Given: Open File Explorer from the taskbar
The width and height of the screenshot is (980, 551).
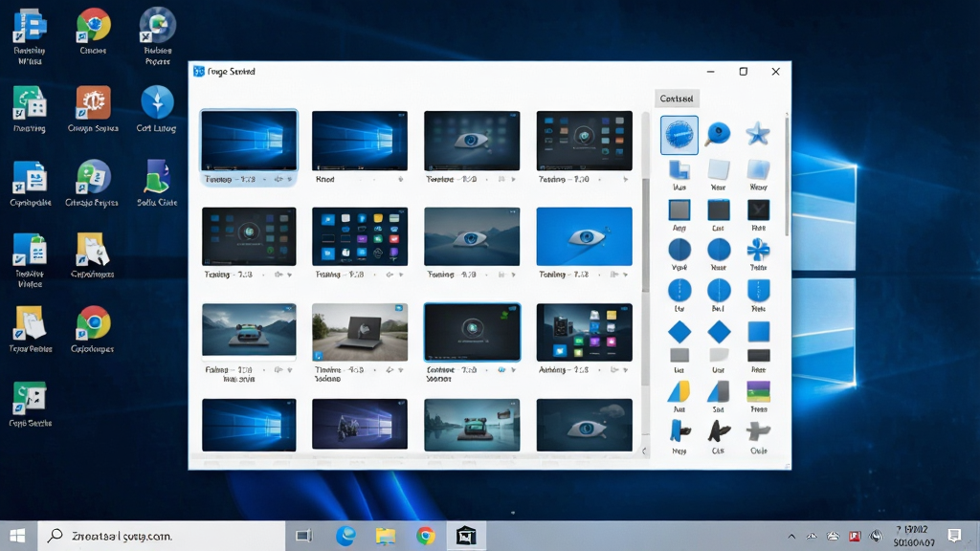Looking at the screenshot, I should pyautogui.click(x=386, y=536).
